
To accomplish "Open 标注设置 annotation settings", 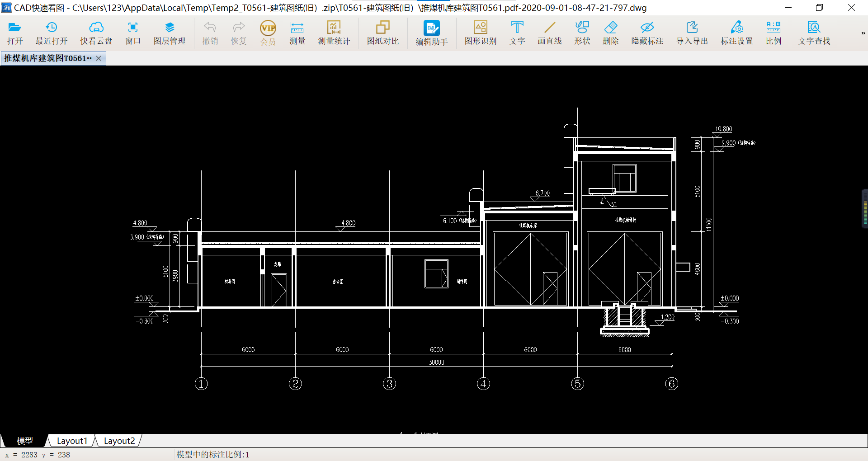I will click(x=737, y=33).
